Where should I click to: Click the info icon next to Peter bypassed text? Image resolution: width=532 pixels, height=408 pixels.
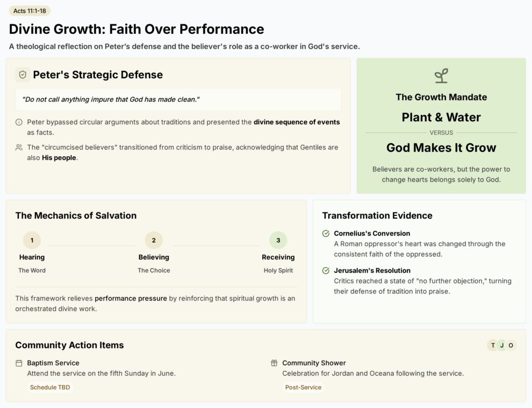(19, 123)
